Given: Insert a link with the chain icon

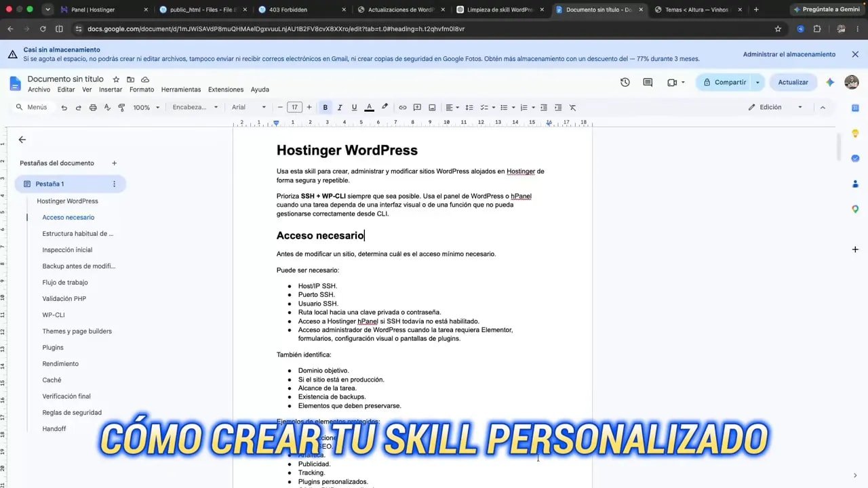Looking at the screenshot, I should pos(403,107).
